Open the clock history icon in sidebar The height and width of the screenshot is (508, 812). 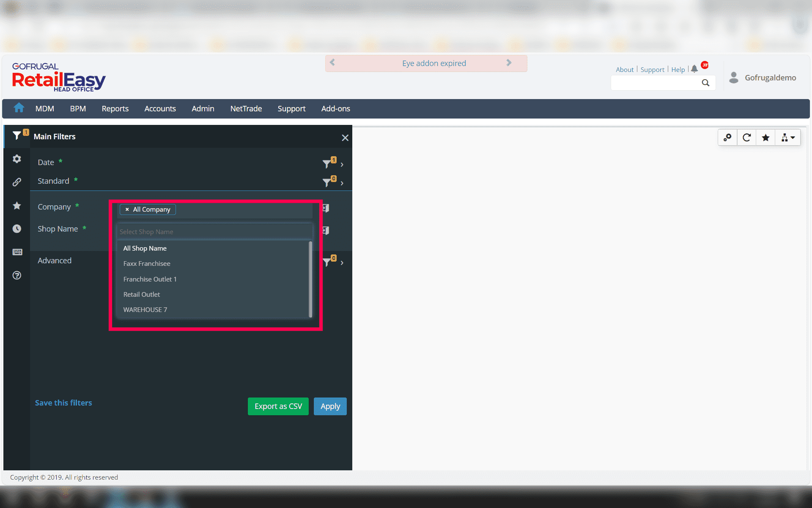17,229
